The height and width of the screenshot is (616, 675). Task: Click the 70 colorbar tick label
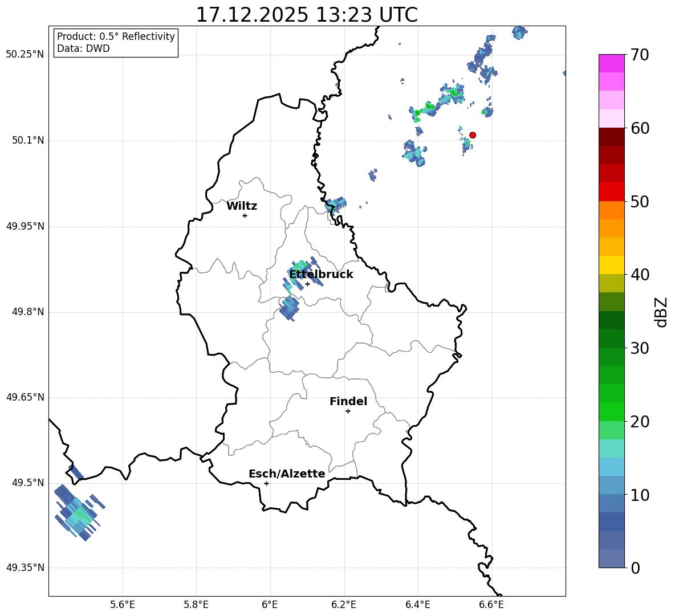[x=640, y=55]
